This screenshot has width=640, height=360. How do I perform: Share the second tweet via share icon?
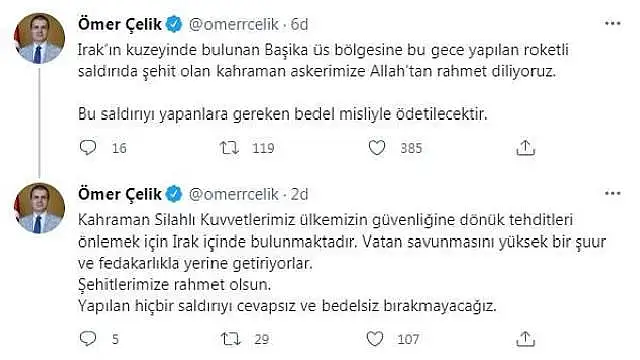(525, 338)
